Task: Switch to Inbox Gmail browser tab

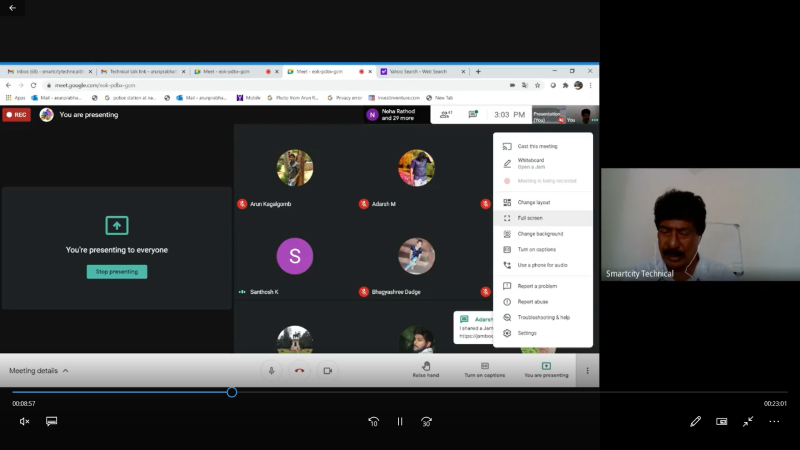Action: pos(47,71)
